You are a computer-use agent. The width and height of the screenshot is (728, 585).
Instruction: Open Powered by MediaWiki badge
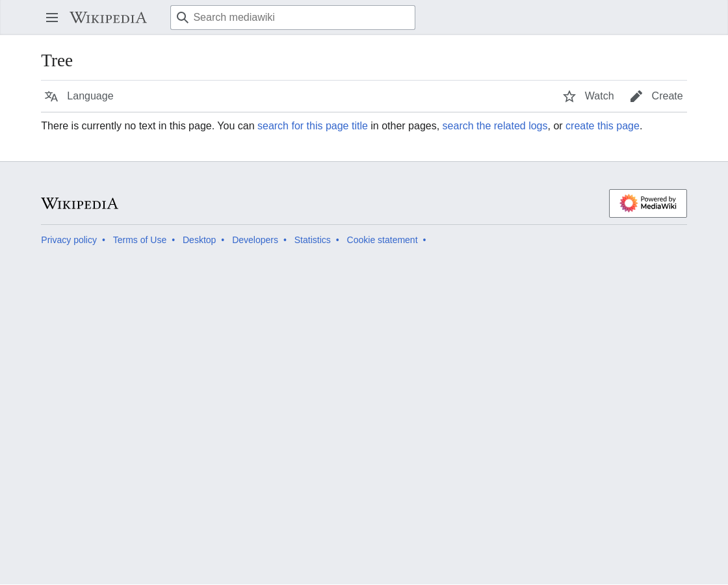click(647, 203)
